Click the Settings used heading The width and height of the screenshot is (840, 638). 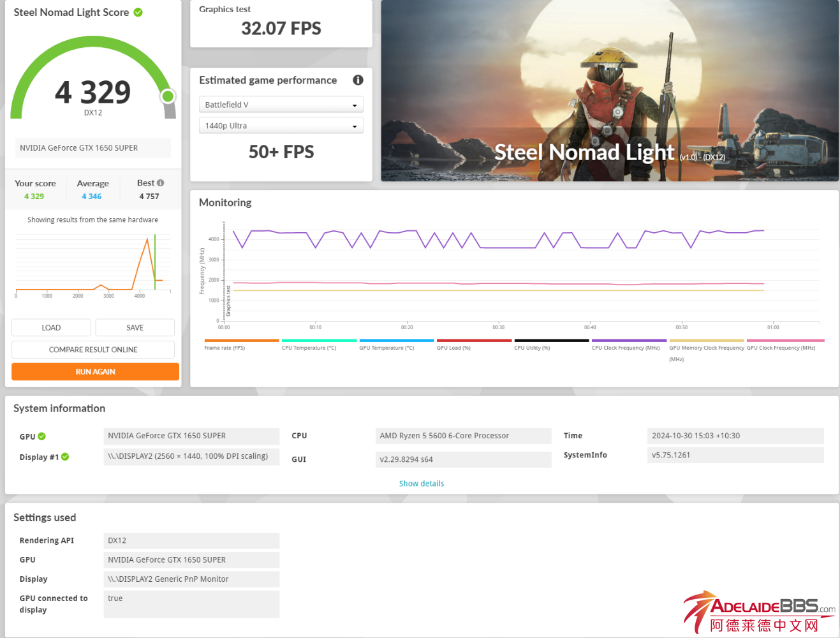45,517
